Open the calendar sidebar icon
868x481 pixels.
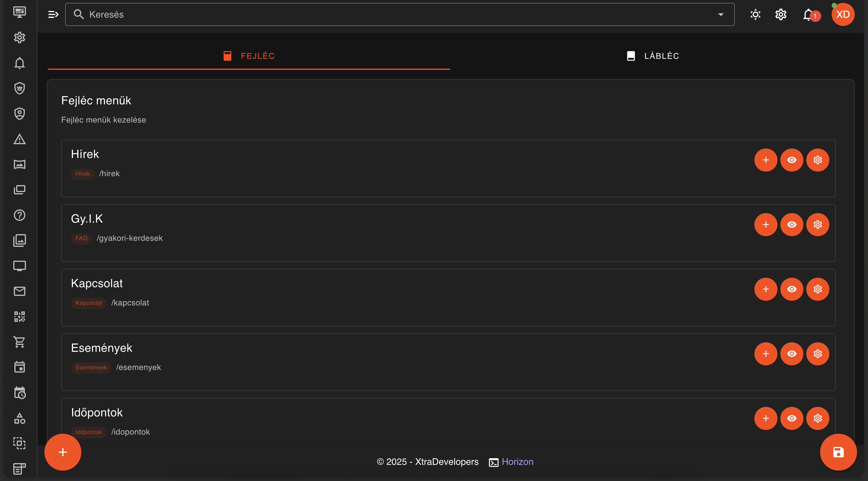[x=19, y=367]
